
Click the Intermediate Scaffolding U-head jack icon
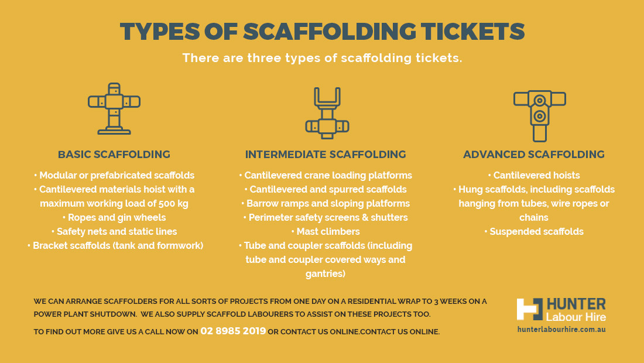[x=327, y=114]
